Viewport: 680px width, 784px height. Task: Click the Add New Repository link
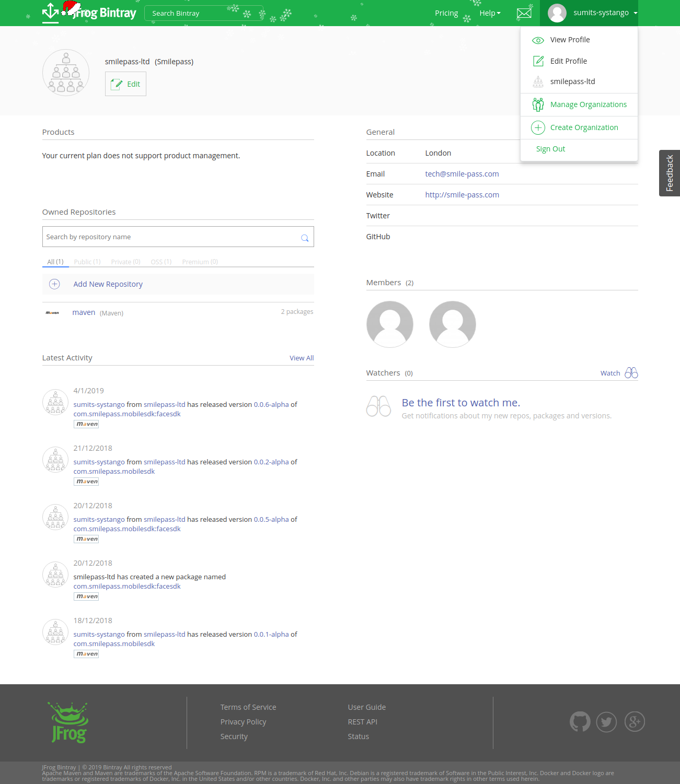pos(108,284)
